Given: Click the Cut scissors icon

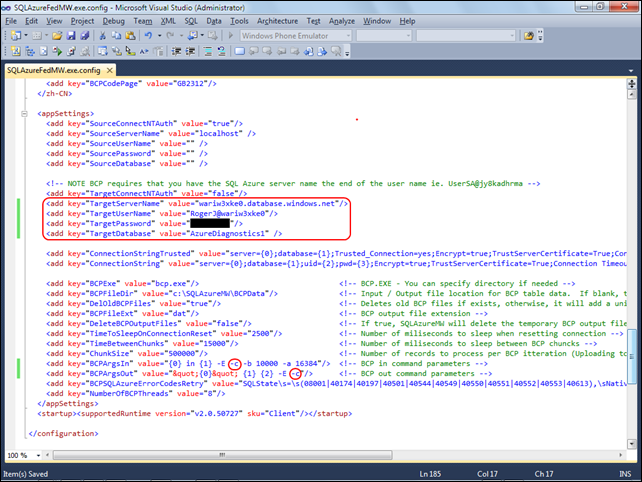Looking at the screenshot, I should 103,36.
